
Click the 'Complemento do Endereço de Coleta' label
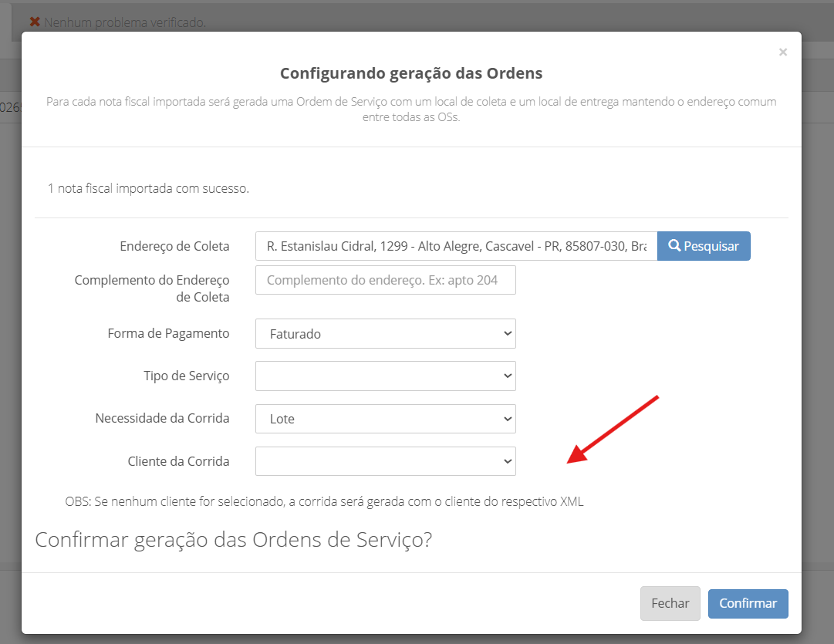pos(152,288)
